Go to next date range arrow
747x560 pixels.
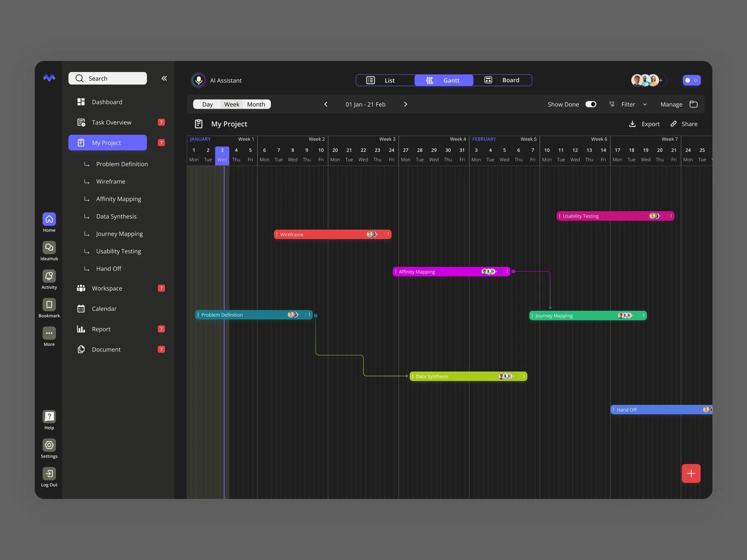coord(405,104)
